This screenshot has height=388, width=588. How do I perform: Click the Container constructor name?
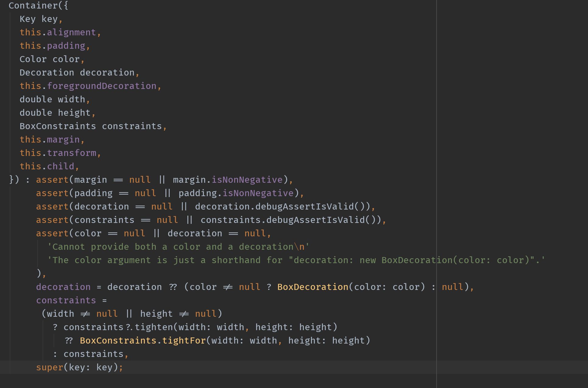pos(33,5)
